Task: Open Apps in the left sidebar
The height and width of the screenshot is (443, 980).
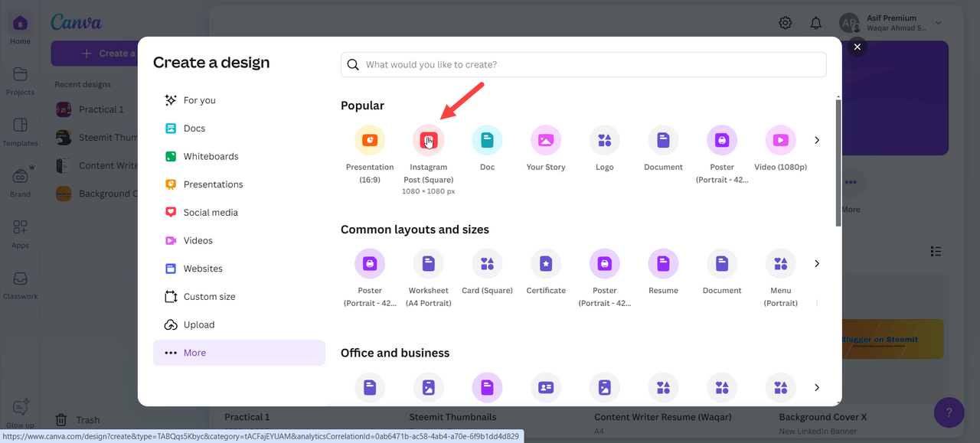Action: point(21,233)
